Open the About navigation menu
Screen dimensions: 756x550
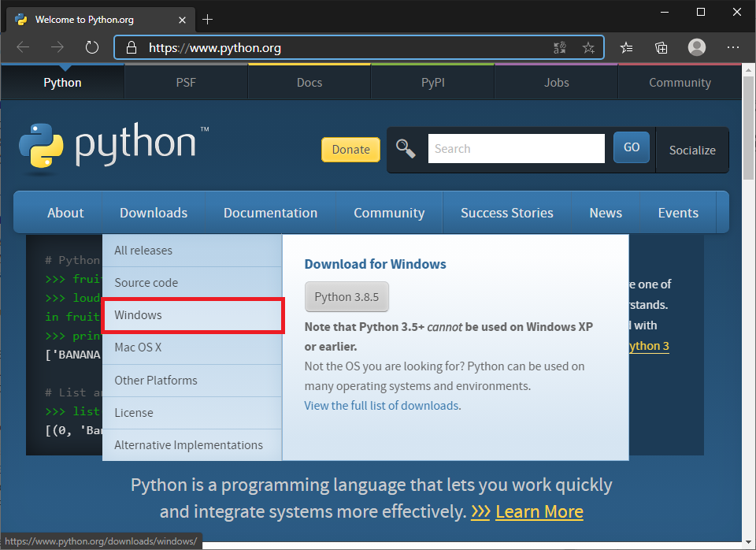click(65, 213)
